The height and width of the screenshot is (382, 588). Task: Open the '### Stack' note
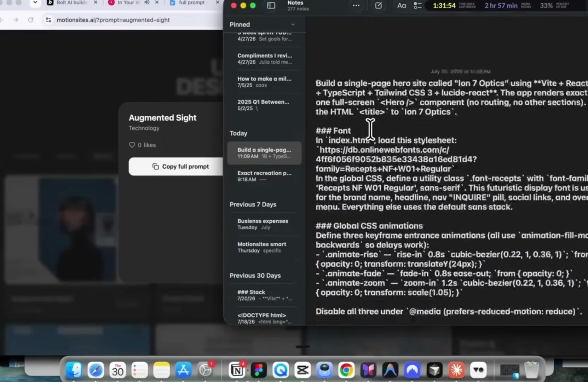coord(264,295)
